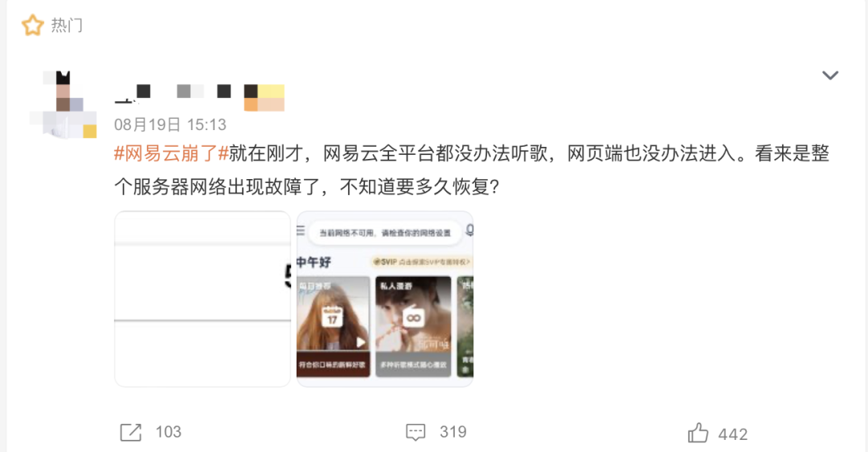Click the repost share icon
This screenshot has width=868, height=452.
point(131,432)
